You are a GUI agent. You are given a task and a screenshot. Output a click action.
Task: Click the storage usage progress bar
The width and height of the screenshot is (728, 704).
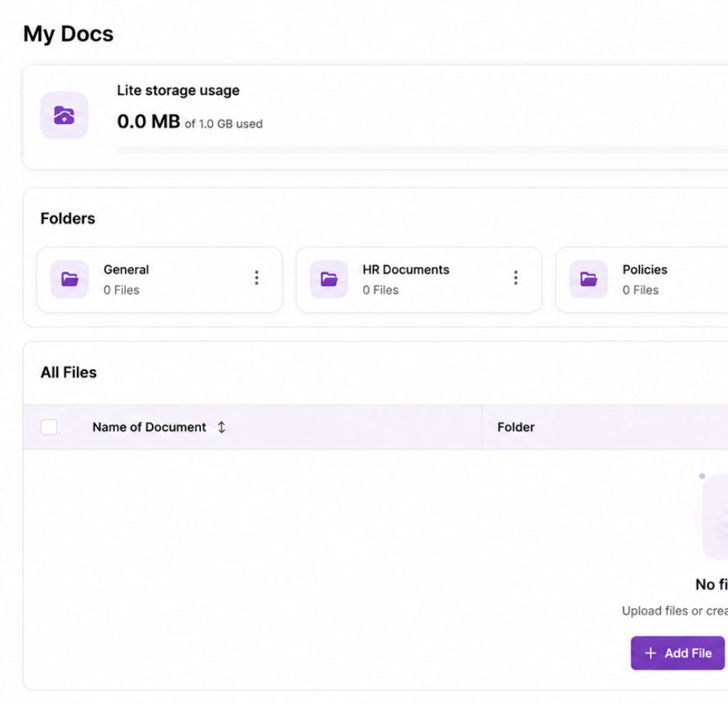422,150
